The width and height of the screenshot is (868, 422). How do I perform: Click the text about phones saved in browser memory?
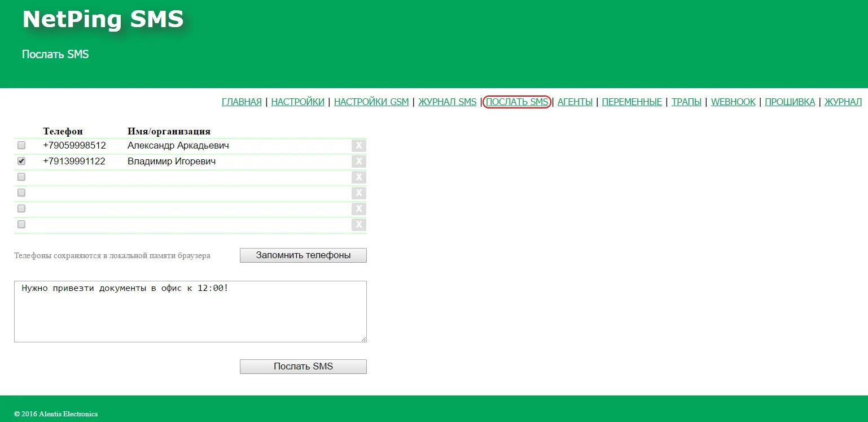pyautogui.click(x=112, y=256)
